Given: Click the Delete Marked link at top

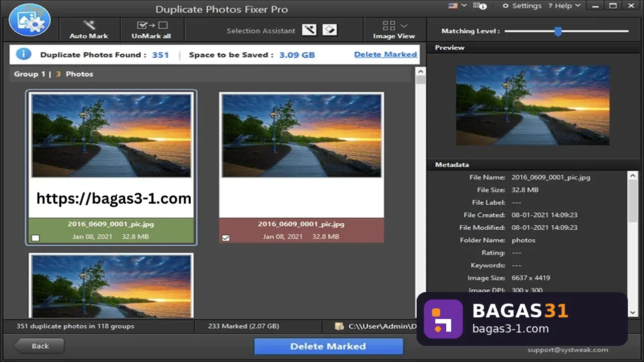Looking at the screenshot, I should (385, 54).
